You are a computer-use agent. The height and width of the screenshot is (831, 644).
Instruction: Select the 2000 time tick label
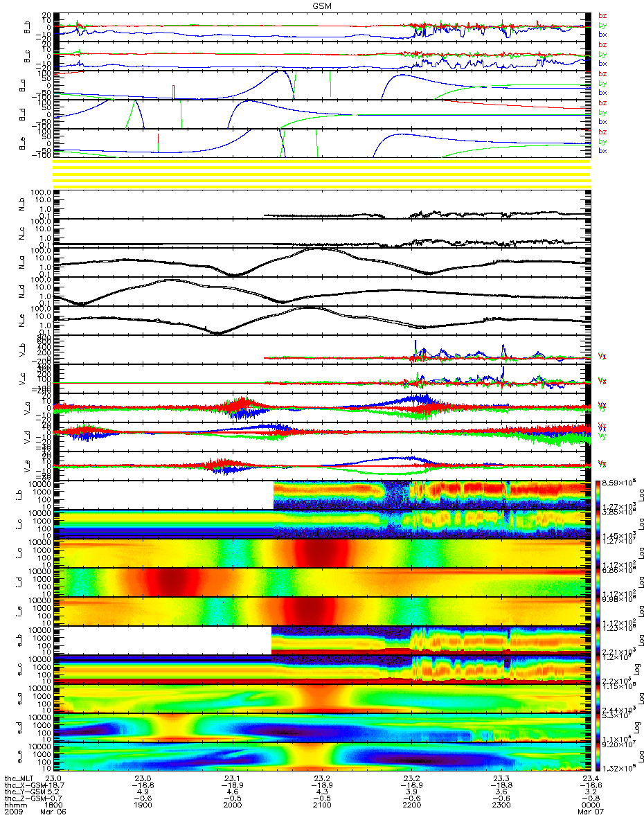pos(232,804)
